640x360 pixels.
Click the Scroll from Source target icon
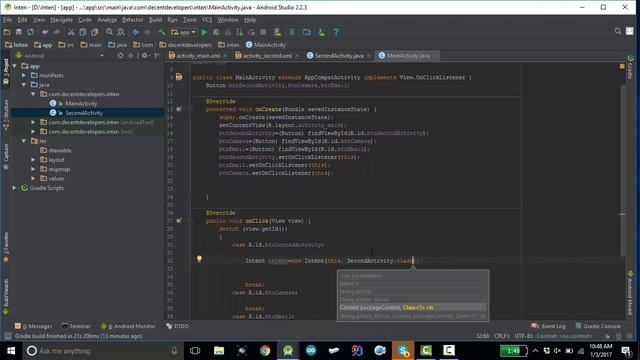coord(120,56)
